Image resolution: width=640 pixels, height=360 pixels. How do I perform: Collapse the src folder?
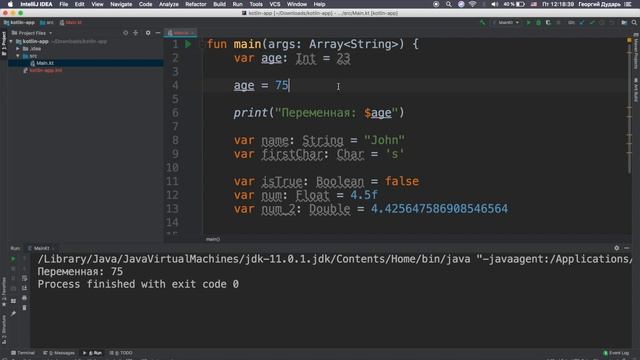pos(18,56)
